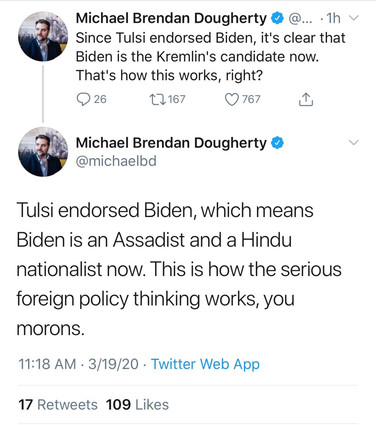The width and height of the screenshot is (376, 425).
Task: Open the share icon on first tweet
Action: click(x=305, y=99)
